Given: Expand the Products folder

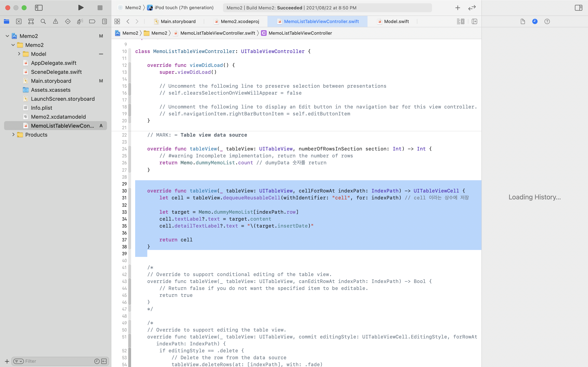Looking at the screenshot, I should click(x=13, y=135).
